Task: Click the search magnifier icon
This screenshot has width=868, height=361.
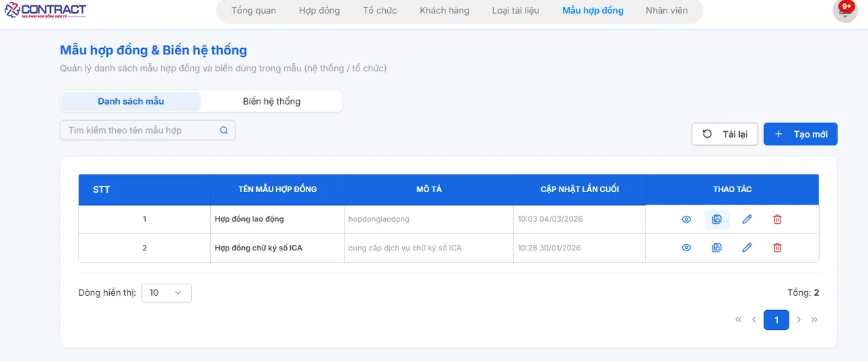Action: pyautogui.click(x=224, y=130)
